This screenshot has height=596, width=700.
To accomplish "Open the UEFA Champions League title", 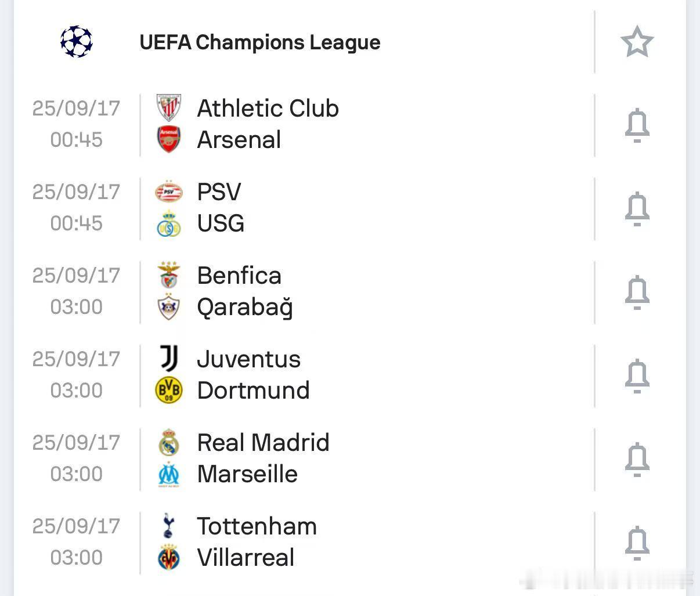I will pos(260,42).
